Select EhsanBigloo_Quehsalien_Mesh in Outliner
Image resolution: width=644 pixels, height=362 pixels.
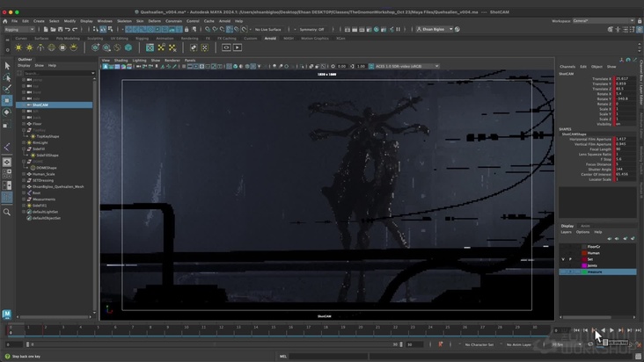[x=58, y=186]
